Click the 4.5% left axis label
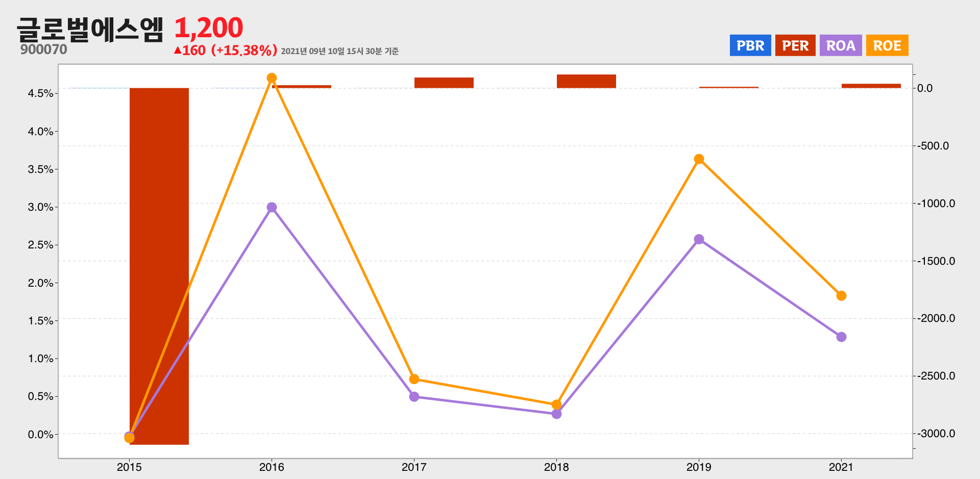Viewport: 980px width, 479px height. 40,93
